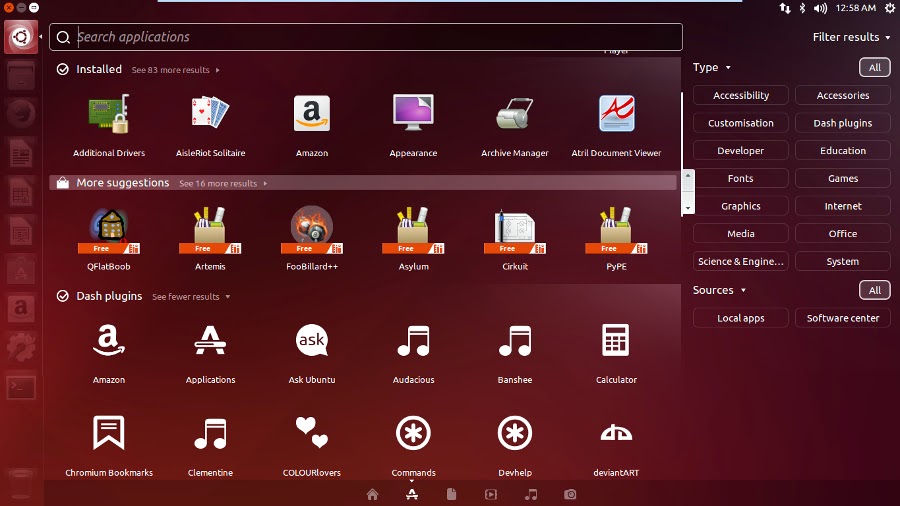The image size is (900, 506).
Task: Select PyPE free app
Action: point(616,238)
